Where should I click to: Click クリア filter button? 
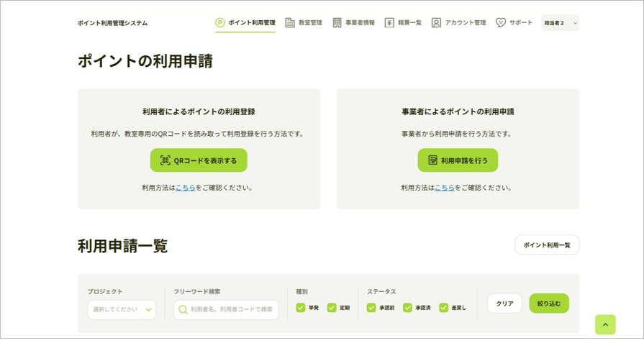[505, 303]
